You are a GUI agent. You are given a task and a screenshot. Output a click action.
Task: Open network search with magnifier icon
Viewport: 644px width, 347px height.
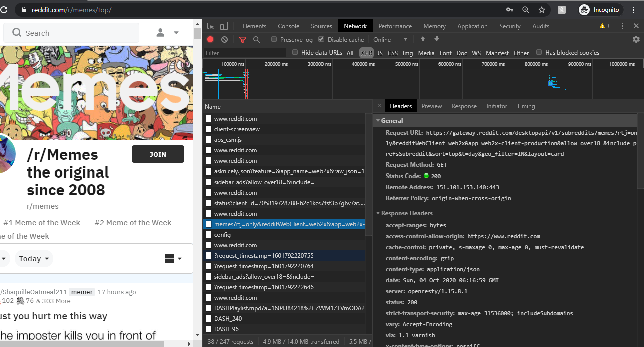coord(256,39)
